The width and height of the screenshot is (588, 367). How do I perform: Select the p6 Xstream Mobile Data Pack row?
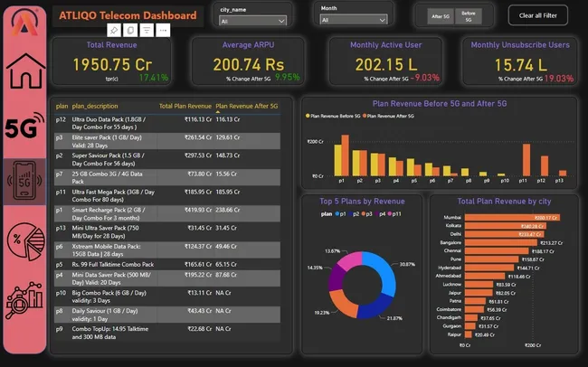(x=167, y=250)
